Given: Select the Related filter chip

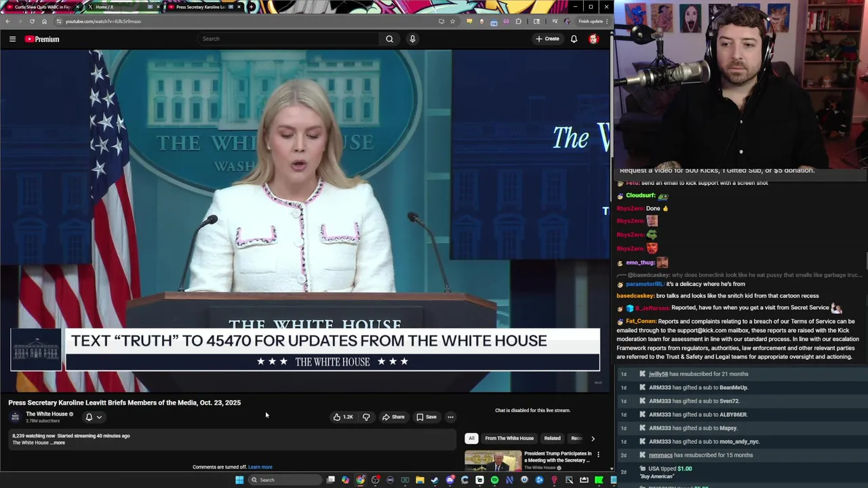Looking at the screenshot, I should (x=553, y=439).
